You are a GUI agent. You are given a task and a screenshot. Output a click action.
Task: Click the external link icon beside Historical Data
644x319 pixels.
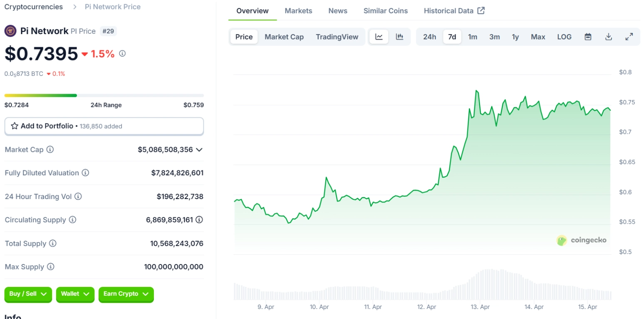(481, 11)
